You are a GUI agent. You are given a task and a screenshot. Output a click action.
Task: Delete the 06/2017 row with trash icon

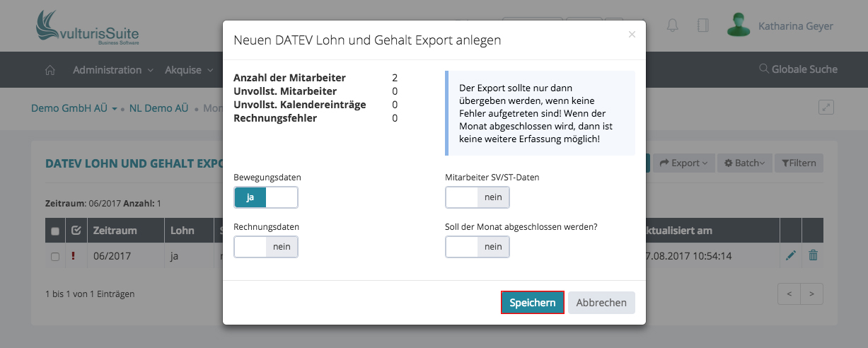pyautogui.click(x=813, y=256)
